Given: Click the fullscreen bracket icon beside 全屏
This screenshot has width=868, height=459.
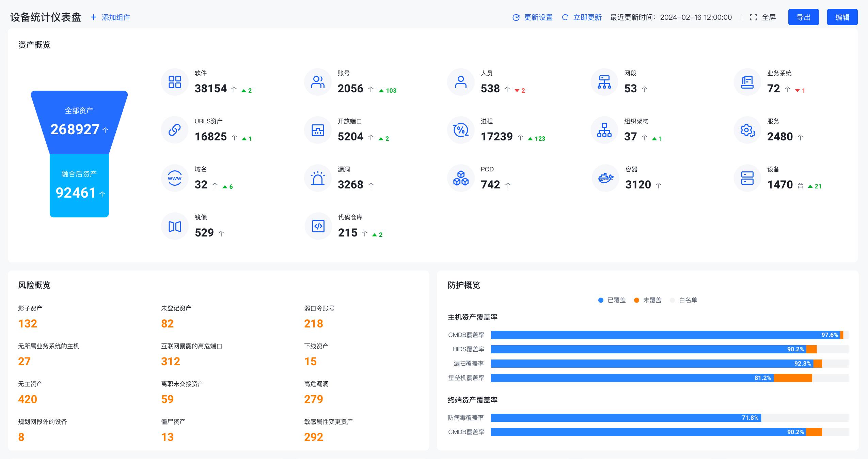Looking at the screenshot, I should 754,17.
